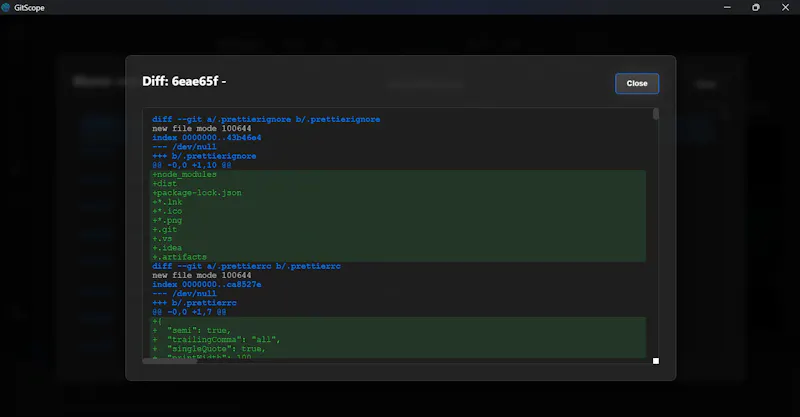
Task: Click the 'index 0000000..43b46e4' line
Action: point(207,138)
